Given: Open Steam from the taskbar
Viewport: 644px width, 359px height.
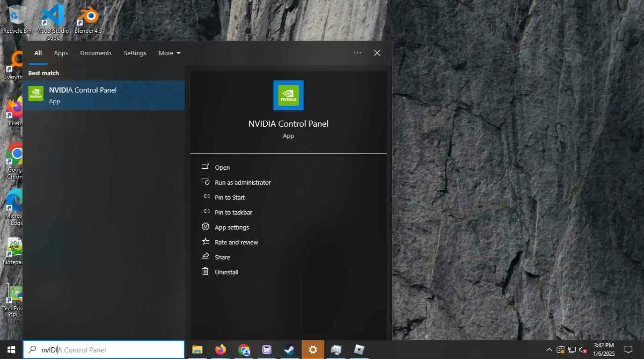Looking at the screenshot, I should pyautogui.click(x=290, y=350).
